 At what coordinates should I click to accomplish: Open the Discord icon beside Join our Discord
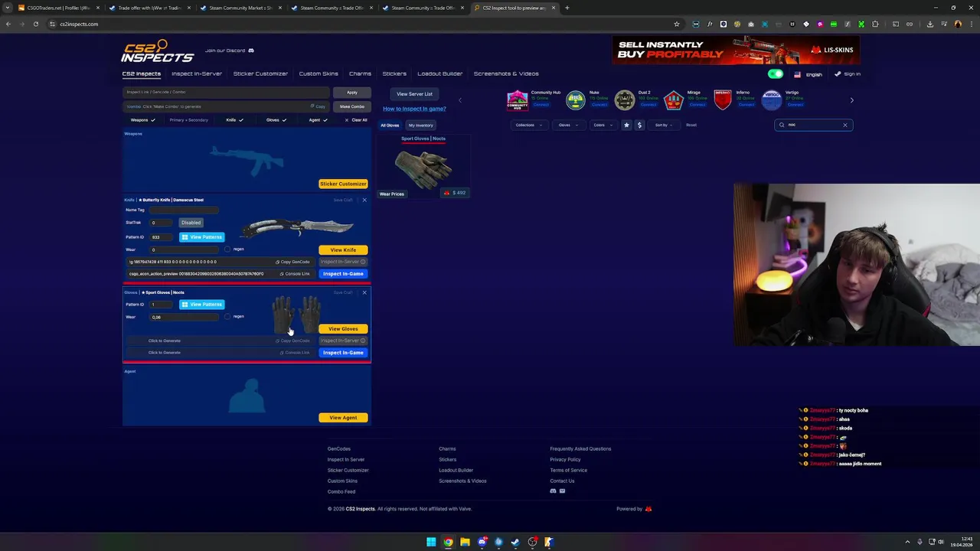[x=250, y=51]
